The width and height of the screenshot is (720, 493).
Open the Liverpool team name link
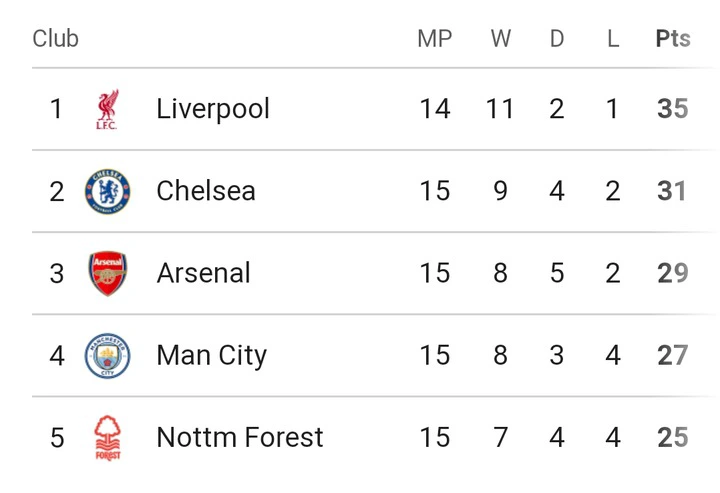click(x=213, y=109)
